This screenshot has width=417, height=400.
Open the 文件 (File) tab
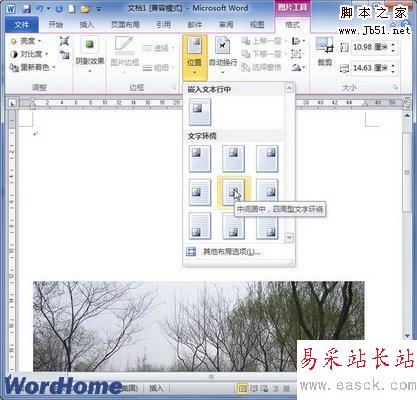click(22, 25)
